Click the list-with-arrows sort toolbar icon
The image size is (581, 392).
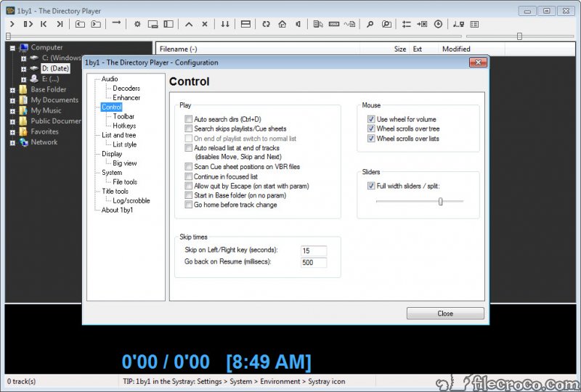(407, 24)
